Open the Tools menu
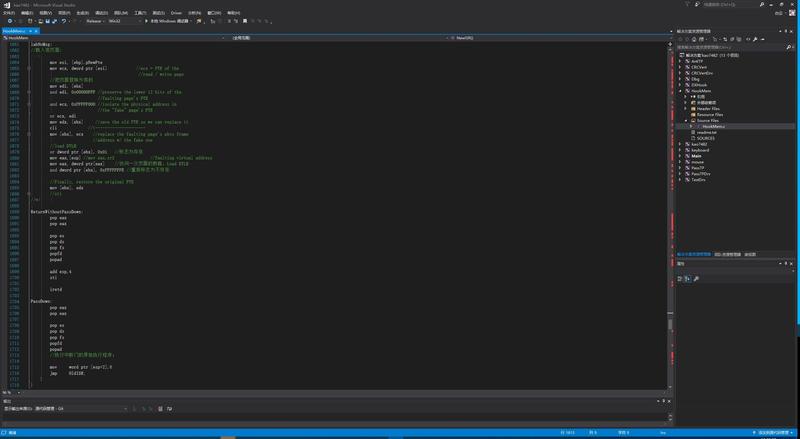The image size is (800, 439). coord(140,13)
